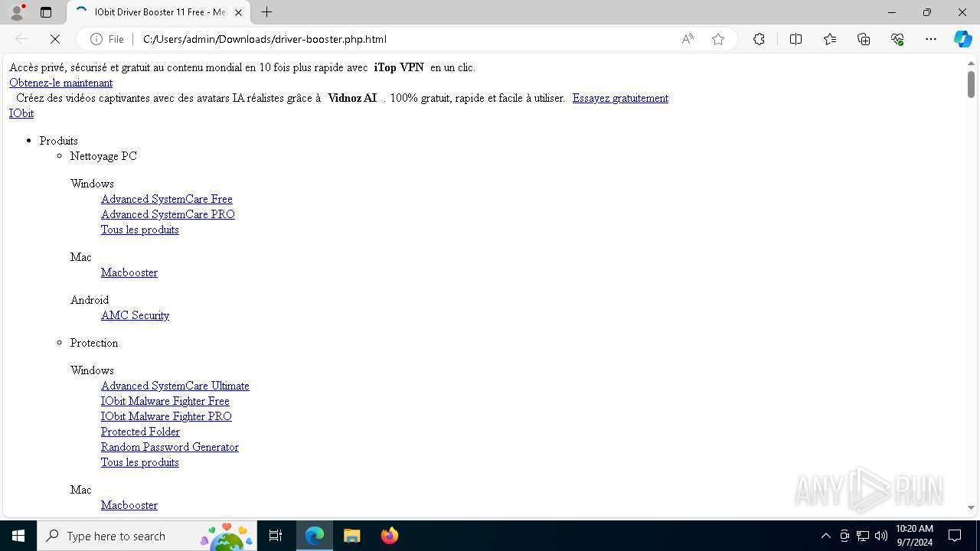Open Browser essentials icon
Image resolution: width=980 pixels, height=551 pixels.
[x=897, y=39]
